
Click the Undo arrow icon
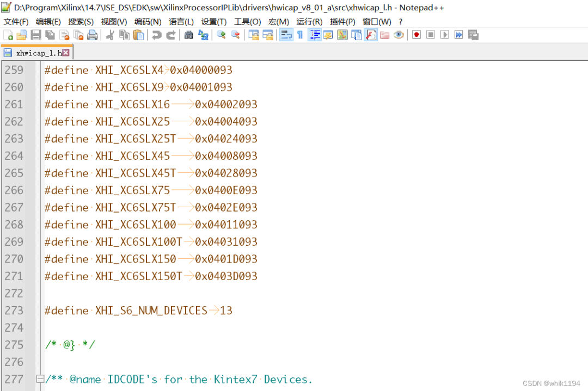pyautogui.click(x=157, y=35)
